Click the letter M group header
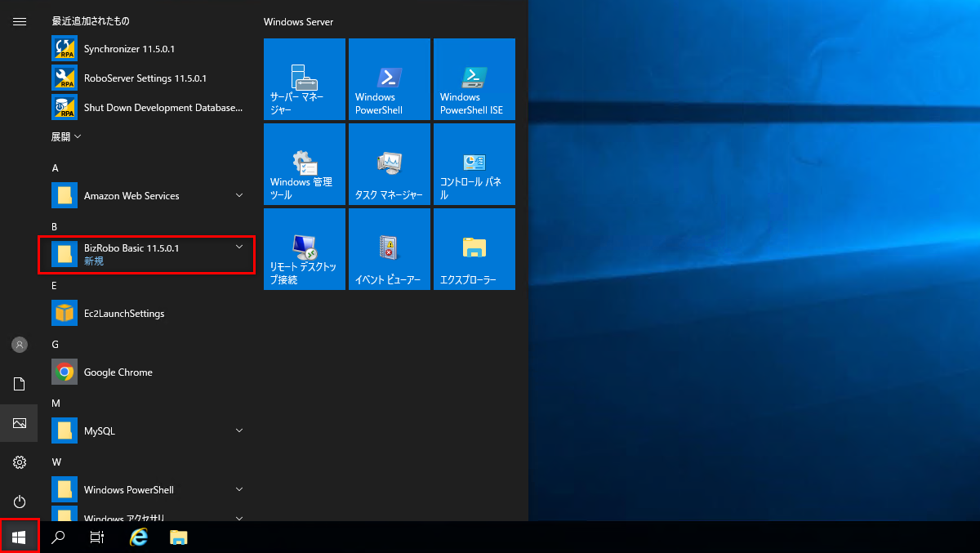 pos(56,404)
